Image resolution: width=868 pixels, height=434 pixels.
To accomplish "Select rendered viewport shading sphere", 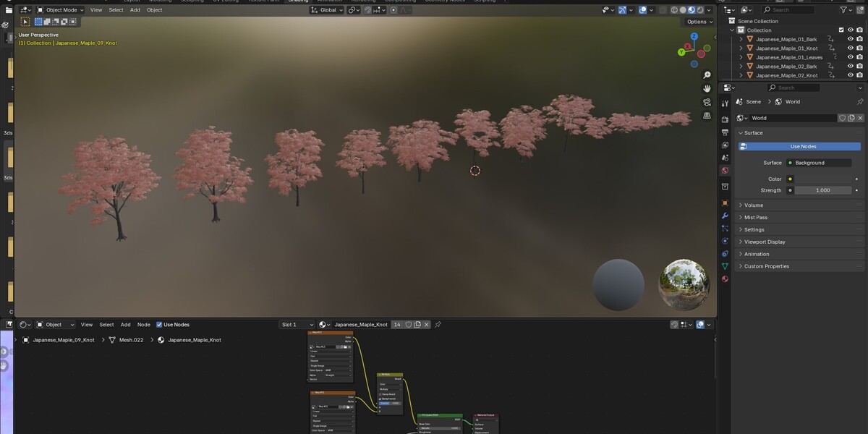I will click(699, 10).
